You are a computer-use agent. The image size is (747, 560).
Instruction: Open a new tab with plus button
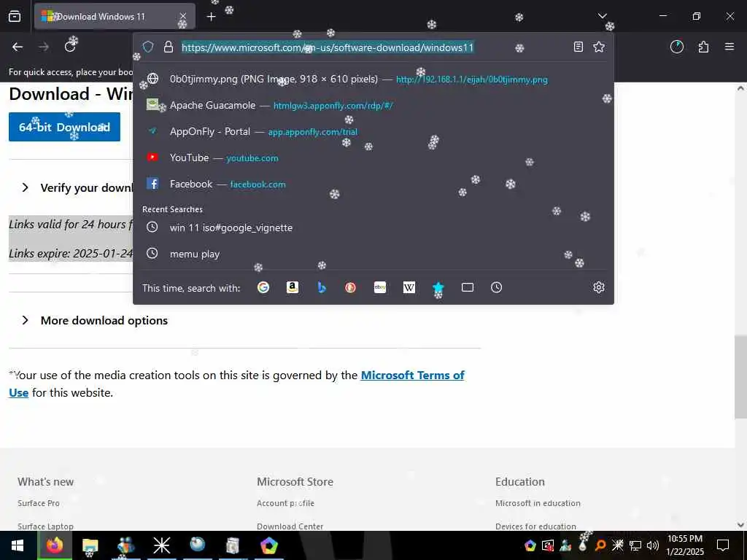point(211,17)
